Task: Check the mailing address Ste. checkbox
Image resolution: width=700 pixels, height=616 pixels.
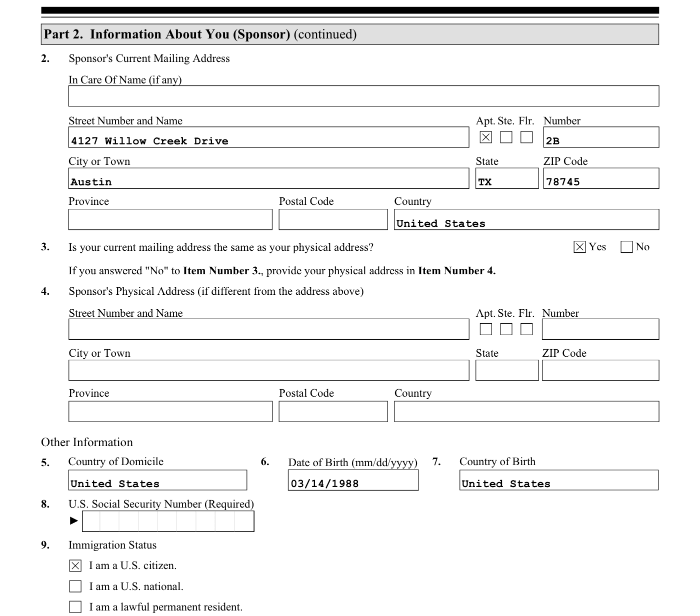Action: click(506, 137)
